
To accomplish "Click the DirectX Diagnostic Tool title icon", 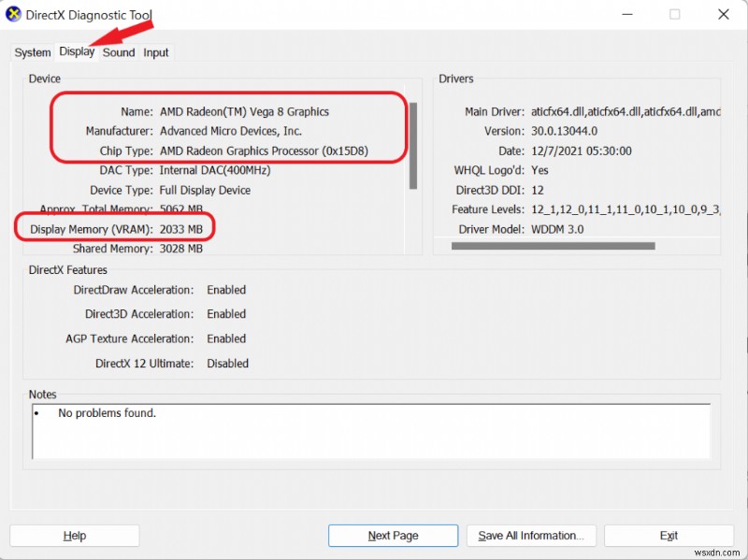I will pos(13,14).
